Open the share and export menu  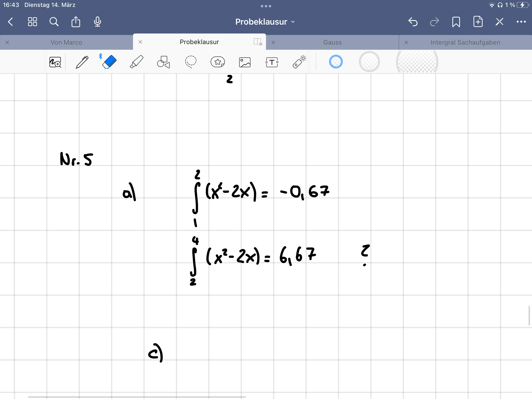(x=76, y=22)
